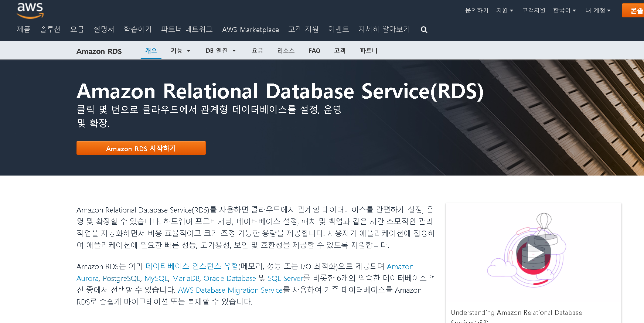Screen dimensions: 644x323
Task: Go to 요금 in top navigation
Action: 77,29
